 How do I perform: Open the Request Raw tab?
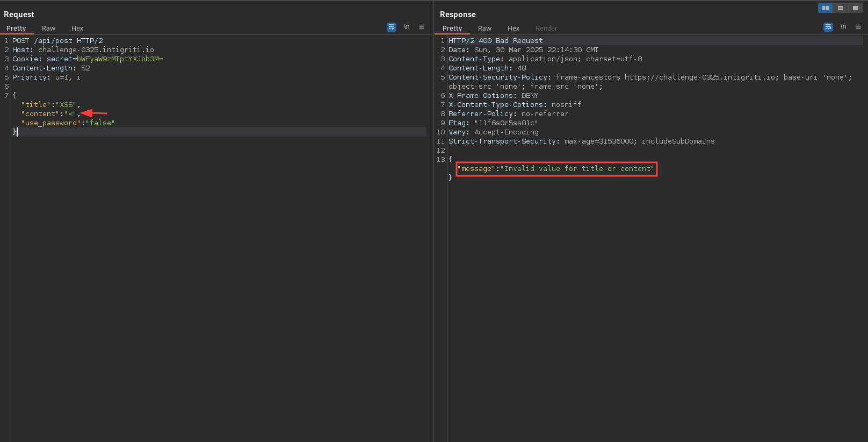click(x=48, y=28)
